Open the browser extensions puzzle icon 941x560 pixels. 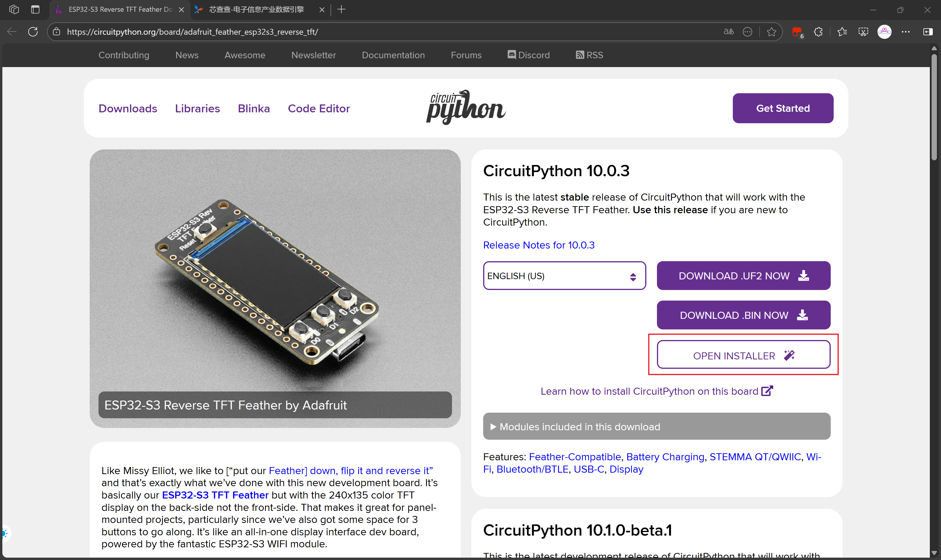818,32
